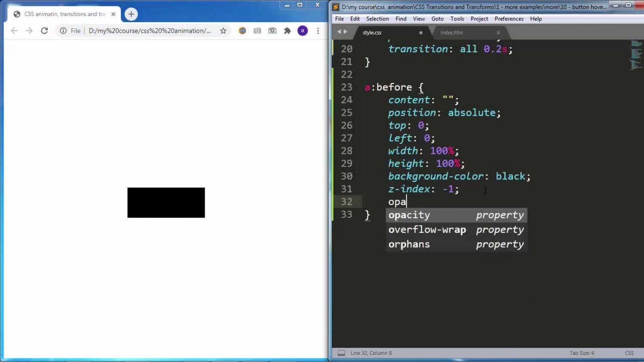Go forward in Chrome browser
644x362 pixels.
coord(29,31)
